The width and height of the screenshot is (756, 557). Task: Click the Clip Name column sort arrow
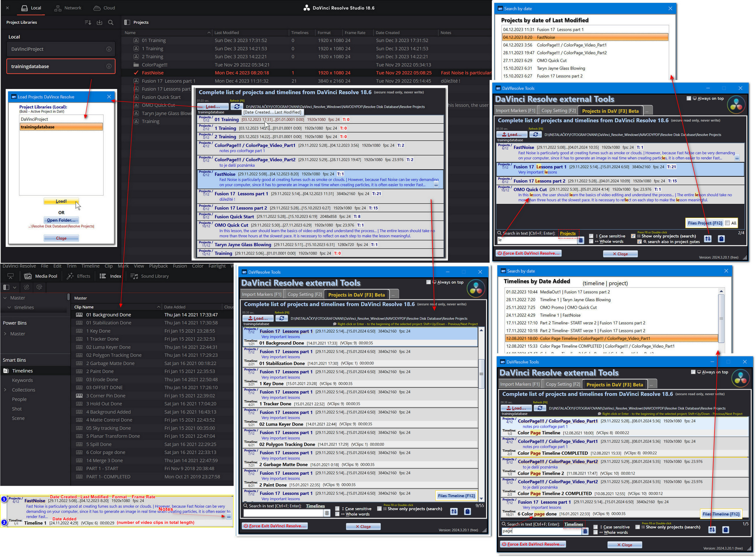159,307
